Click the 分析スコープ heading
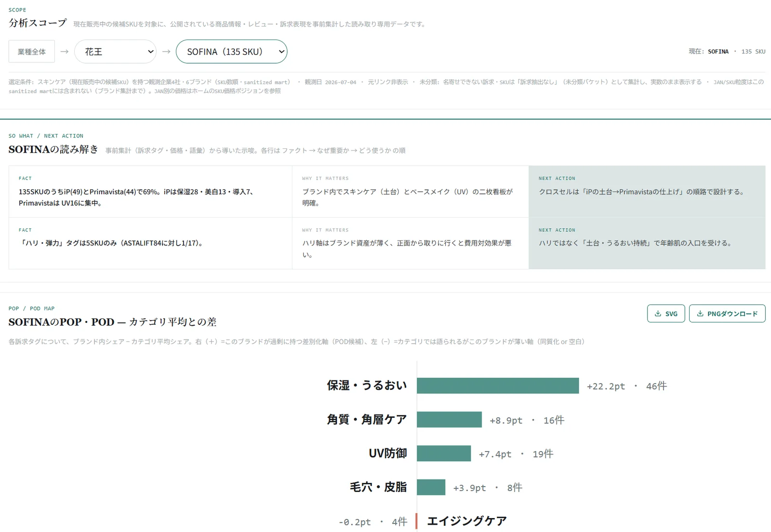This screenshot has width=771, height=532. (x=38, y=23)
